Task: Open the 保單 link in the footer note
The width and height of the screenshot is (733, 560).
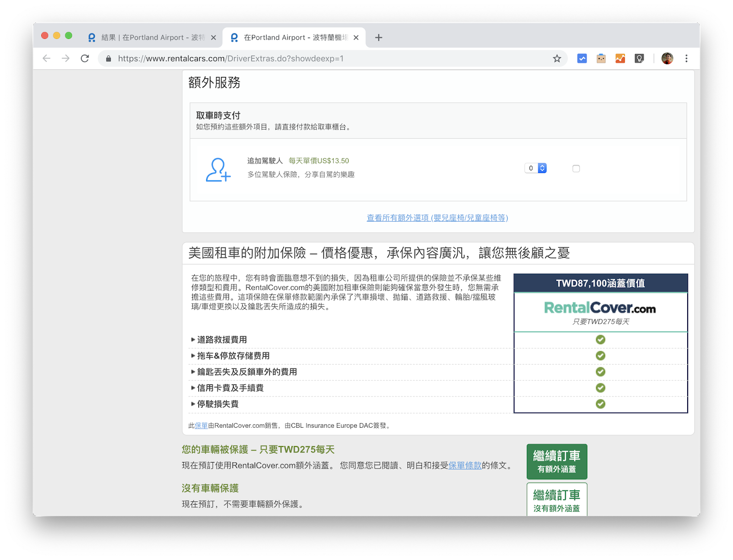Action: coord(201,425)
